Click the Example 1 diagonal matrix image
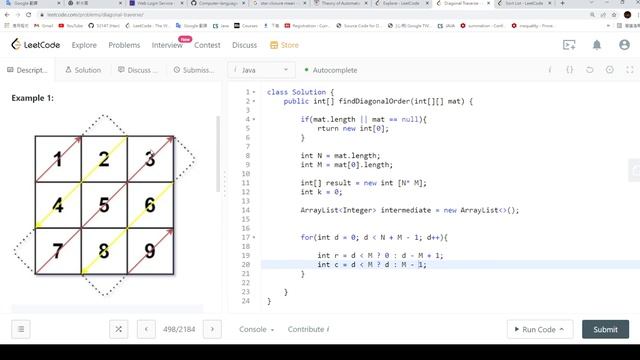Viewport: 640px width, 360px height. click(x=104, y=205)
